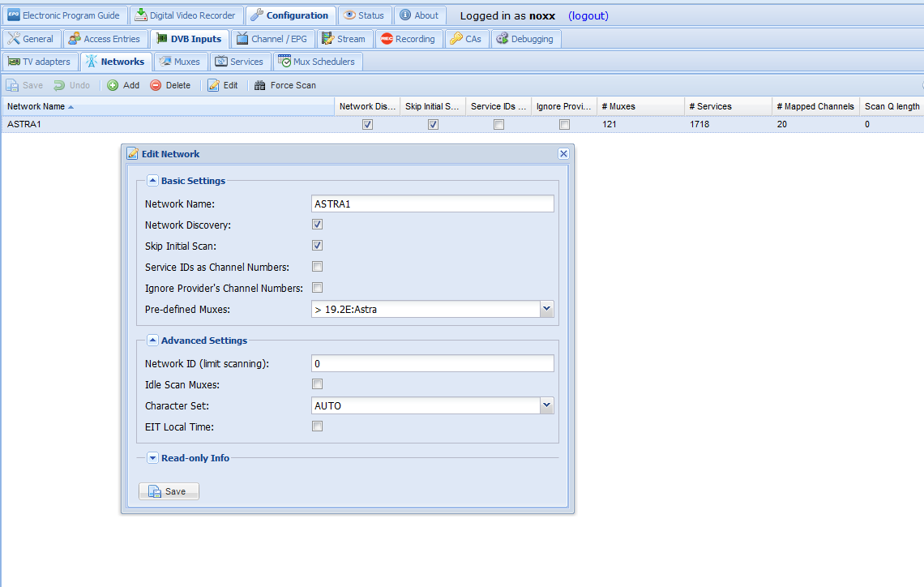Click the logout link
Image resolution: width=924 pixels, height=587 pixels.
tap(588, 16)
